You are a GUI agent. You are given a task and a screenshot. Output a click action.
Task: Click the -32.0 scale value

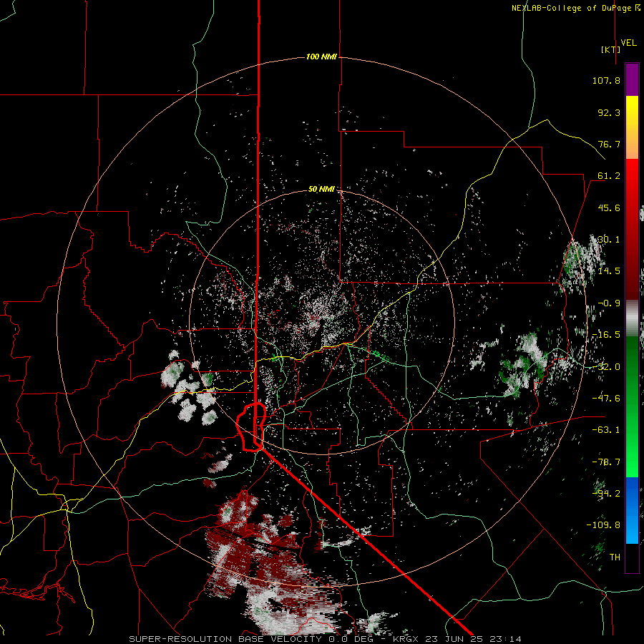pyautogui.click(x=606, y=367)
